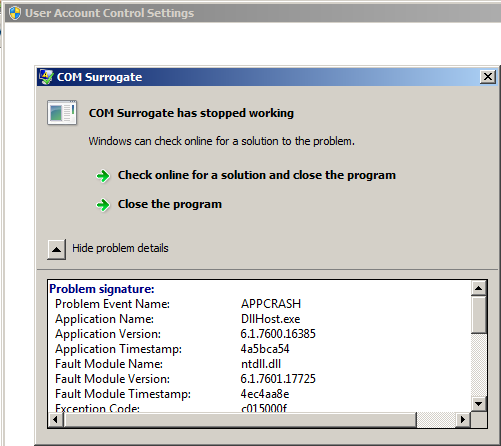Viewport: 501px width, 446px height.
Task: Click COM Surrogate has stopped working heading
Action: [x=191, y=113]
